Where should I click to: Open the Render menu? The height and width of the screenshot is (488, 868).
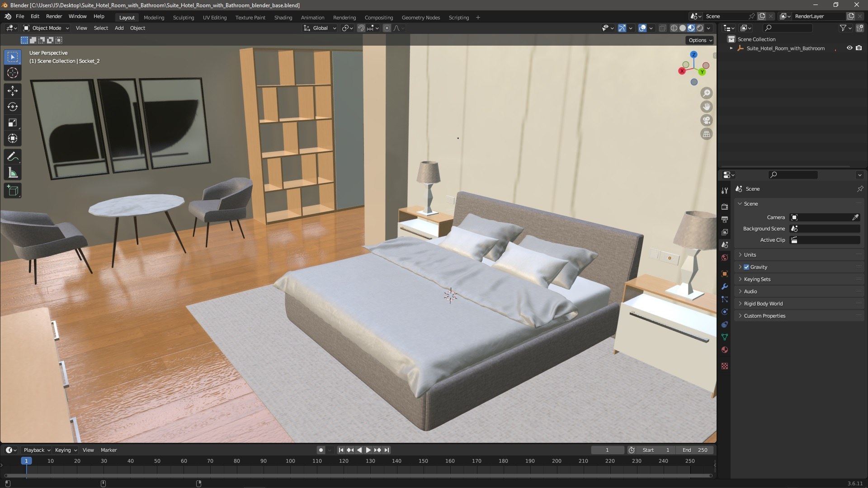[54, 16]
